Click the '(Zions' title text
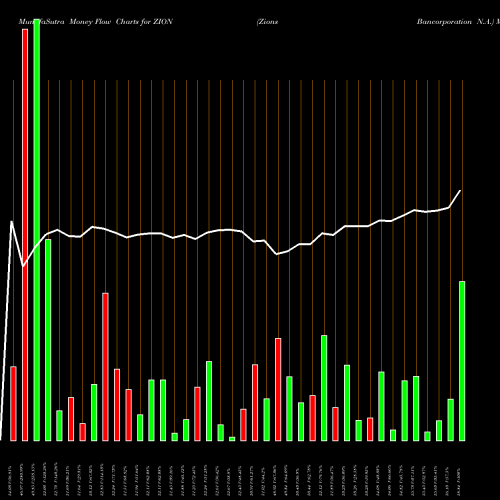The height and width of the screenshot is (500, 500). [x=267, y=22]
